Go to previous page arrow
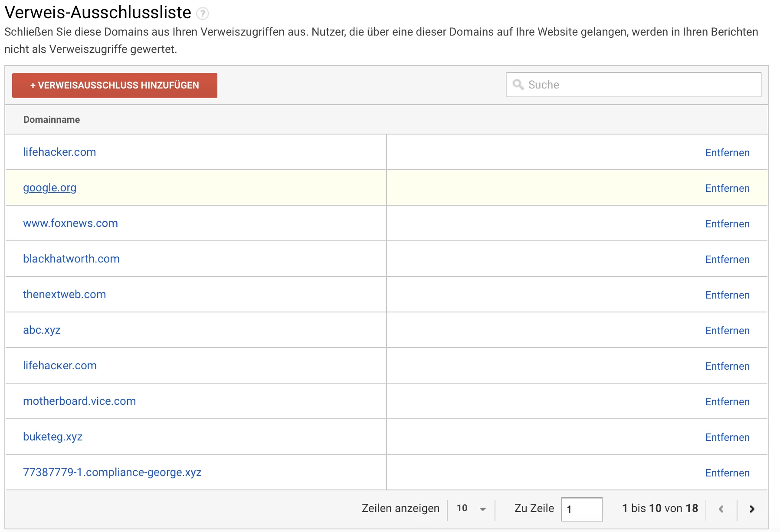Viewport: 780px width, 532px height. click(x=721, y=509)
